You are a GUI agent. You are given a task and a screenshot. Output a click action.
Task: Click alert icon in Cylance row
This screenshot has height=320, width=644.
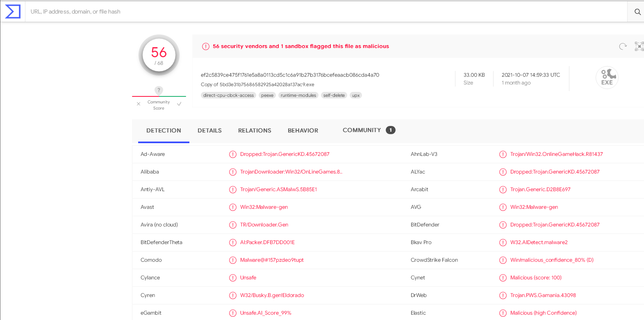pos(233,278)
